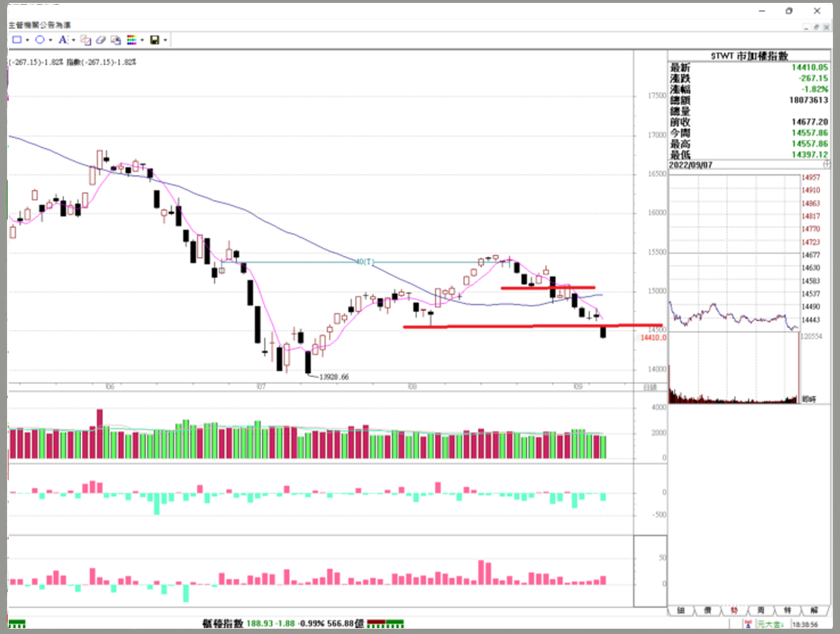The height and width of the screenshot is (634, 840).
Task: Click the delete drawn object icon
Action: point(86,40)
